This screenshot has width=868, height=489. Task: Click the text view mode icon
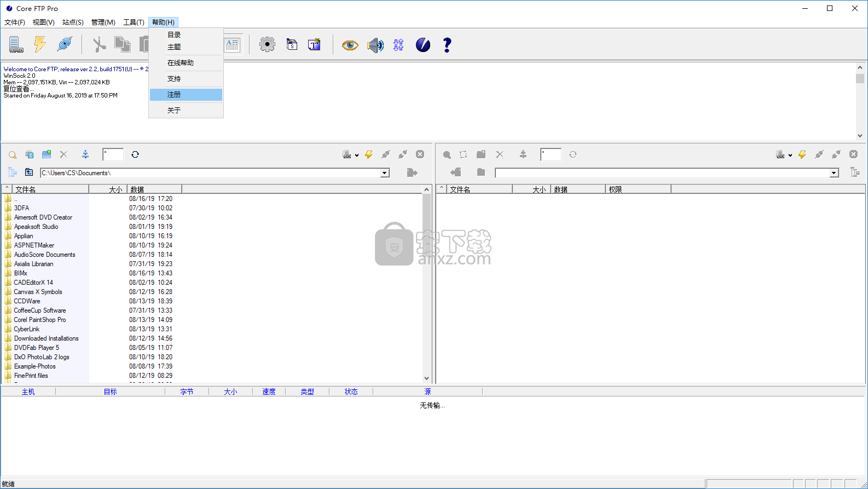pyautogui.click(x=232, y=45)
